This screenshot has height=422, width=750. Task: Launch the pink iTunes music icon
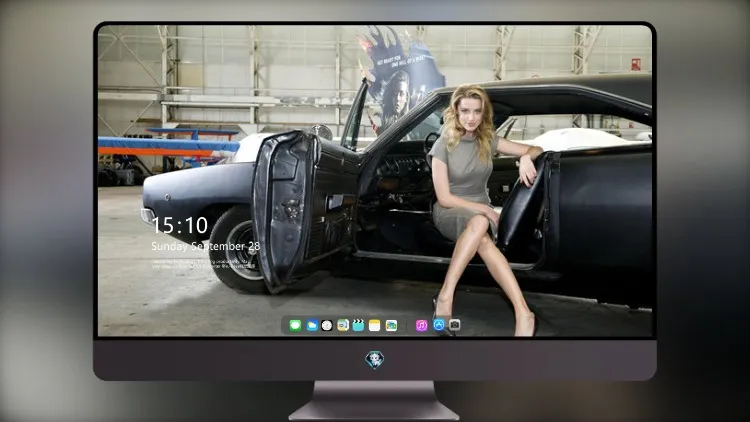(421, 326)
